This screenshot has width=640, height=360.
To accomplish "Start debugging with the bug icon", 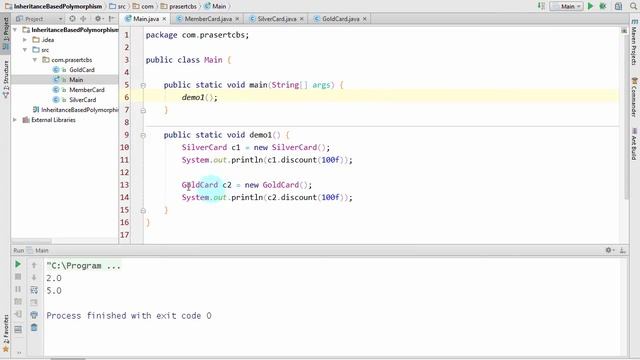I will tap(603, 6).
